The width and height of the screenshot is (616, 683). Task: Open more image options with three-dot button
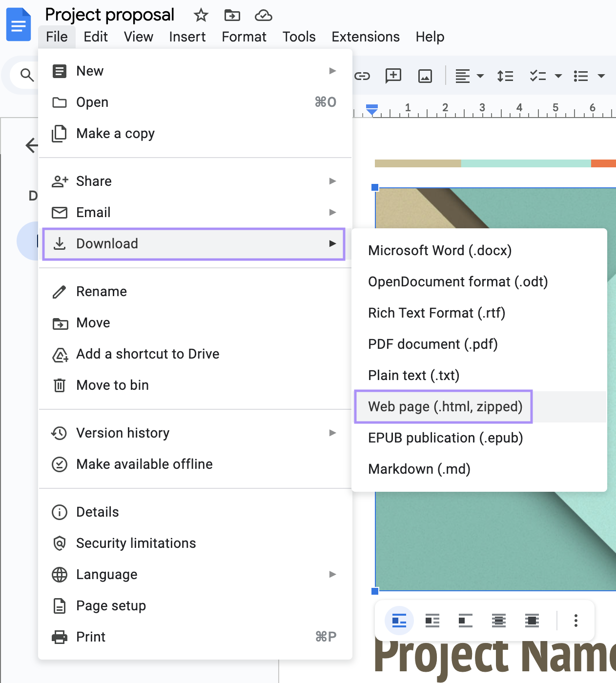pos(576,621)
